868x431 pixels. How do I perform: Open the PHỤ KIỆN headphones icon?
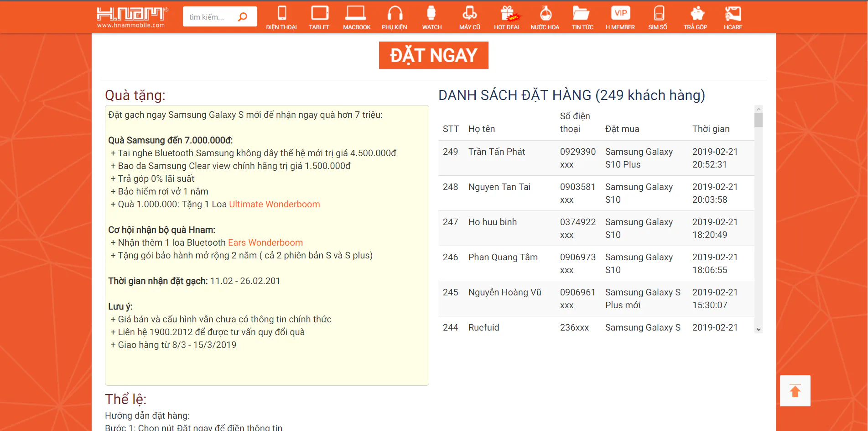click(x=395, y=13)
